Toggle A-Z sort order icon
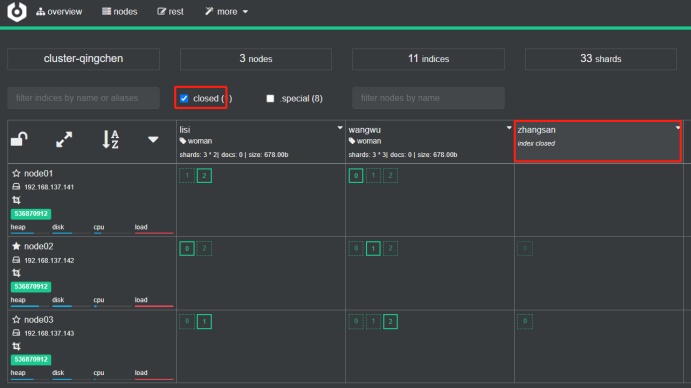691x388 pixels. (x=110, y=139)
